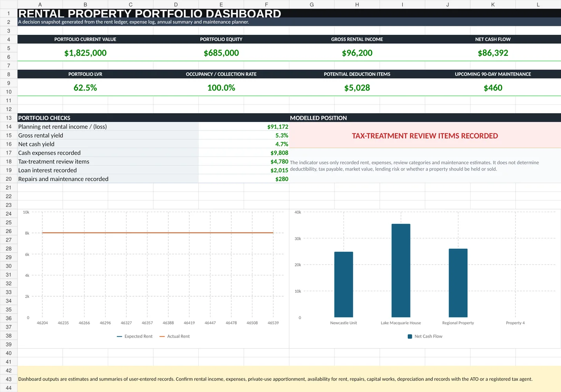Click the 62.5% LVR value
This screenshot has height=392, width=561.
(x=85, y=88)
